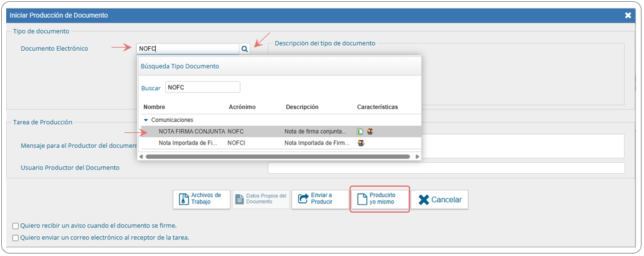The height and width of the screenshot is (256, 644).
Task: Enable email to the task receiver checkbox
Action: pos(15,237)
